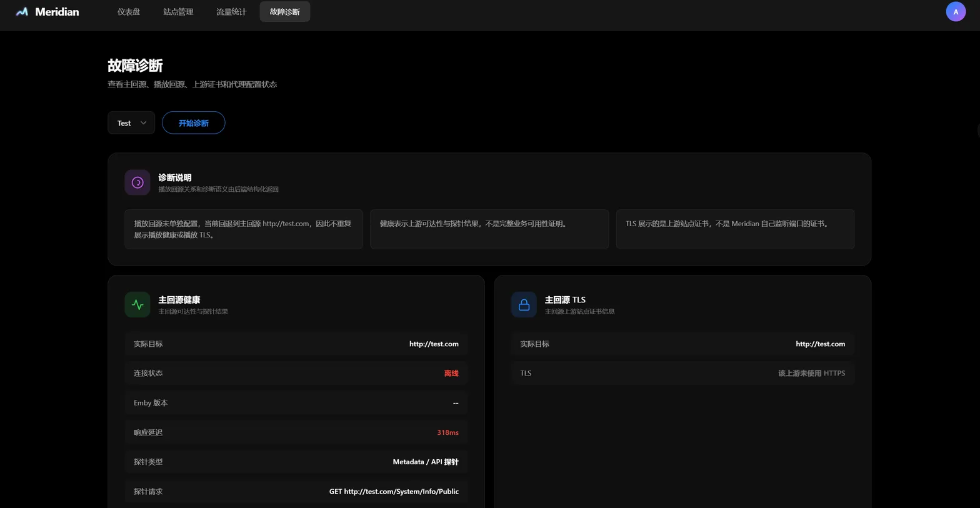Open the 仪表盘 tab
This screenshot has width=980, height=508.
click(129, 12)
